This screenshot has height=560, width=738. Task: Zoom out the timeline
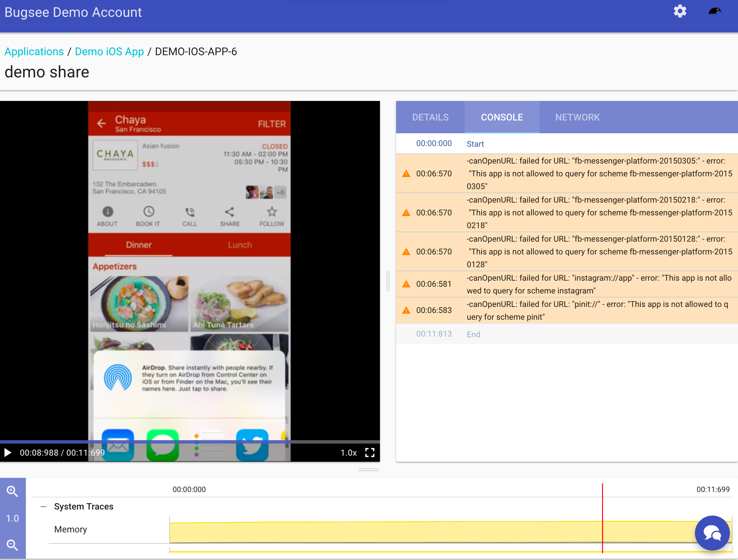click(x=12, y=545)
